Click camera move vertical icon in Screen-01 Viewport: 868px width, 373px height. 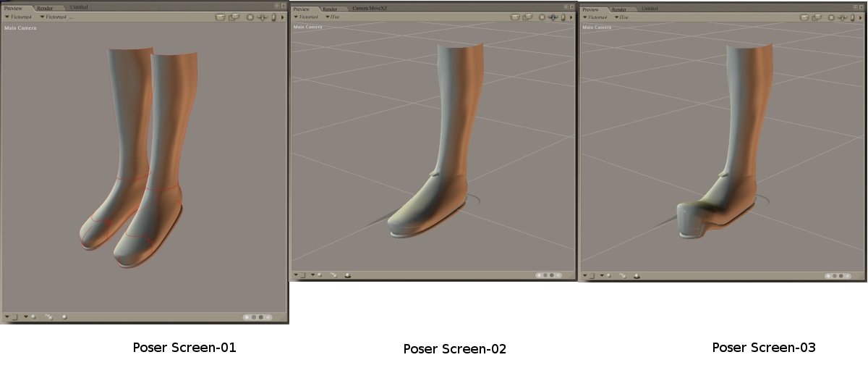pyautogui.click(x=273, y=17)
